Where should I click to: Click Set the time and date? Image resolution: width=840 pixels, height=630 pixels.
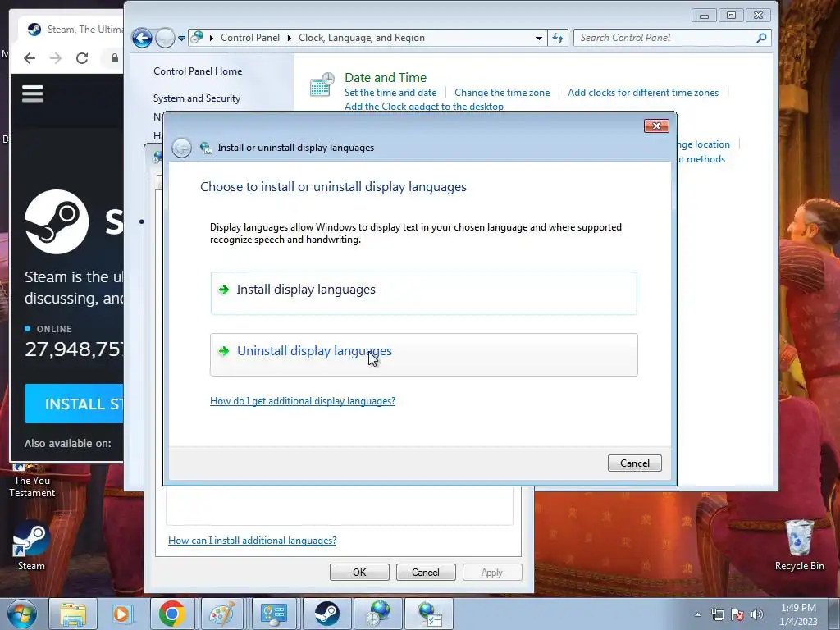coord(390,93)
